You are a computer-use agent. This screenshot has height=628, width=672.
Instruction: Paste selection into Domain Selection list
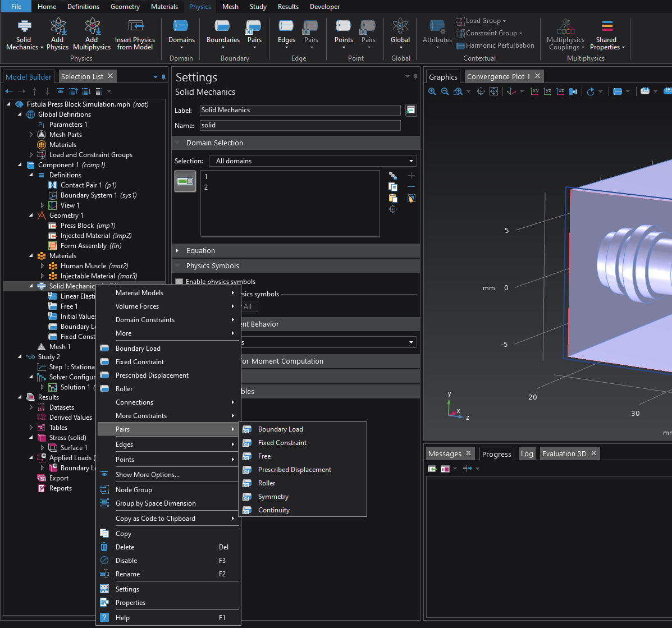point(393,198)
